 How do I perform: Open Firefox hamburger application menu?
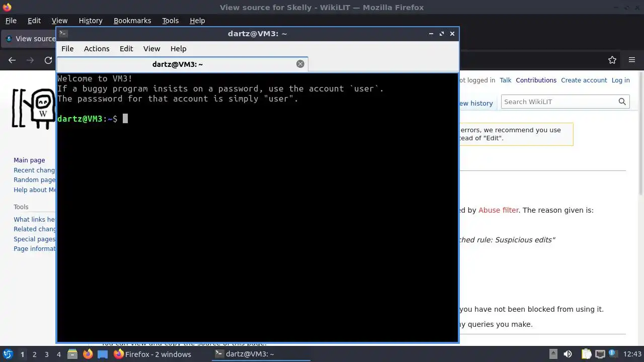coord(632,60)
